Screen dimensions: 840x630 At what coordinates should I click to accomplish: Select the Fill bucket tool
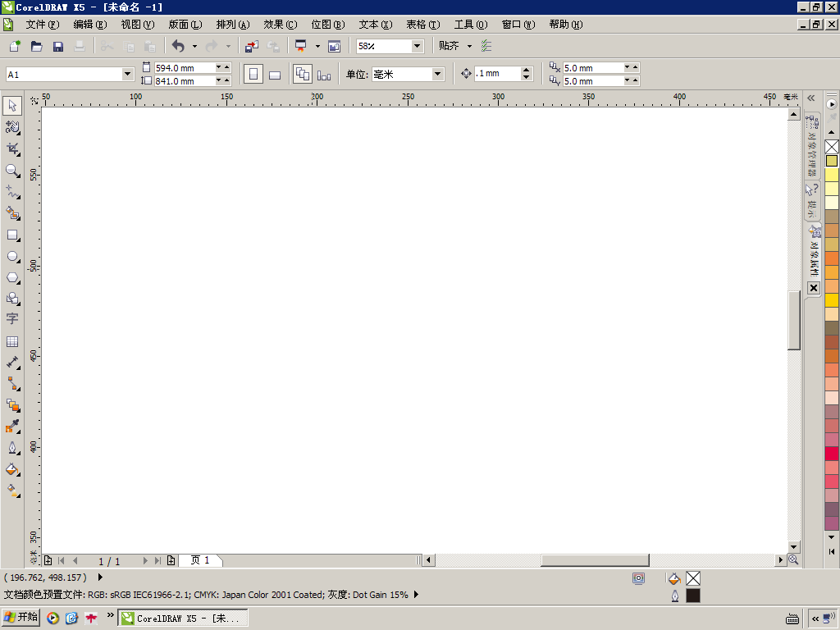(12, 469)
